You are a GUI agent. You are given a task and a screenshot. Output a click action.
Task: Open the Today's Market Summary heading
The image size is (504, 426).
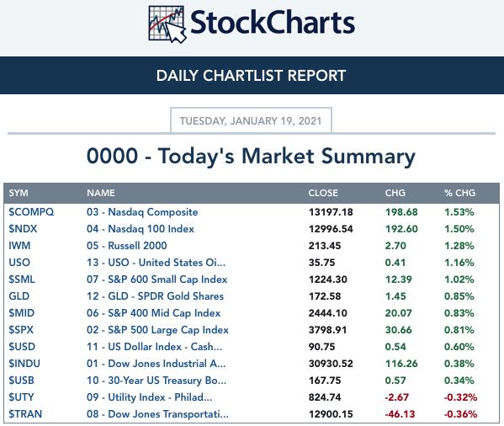(251, 157)
